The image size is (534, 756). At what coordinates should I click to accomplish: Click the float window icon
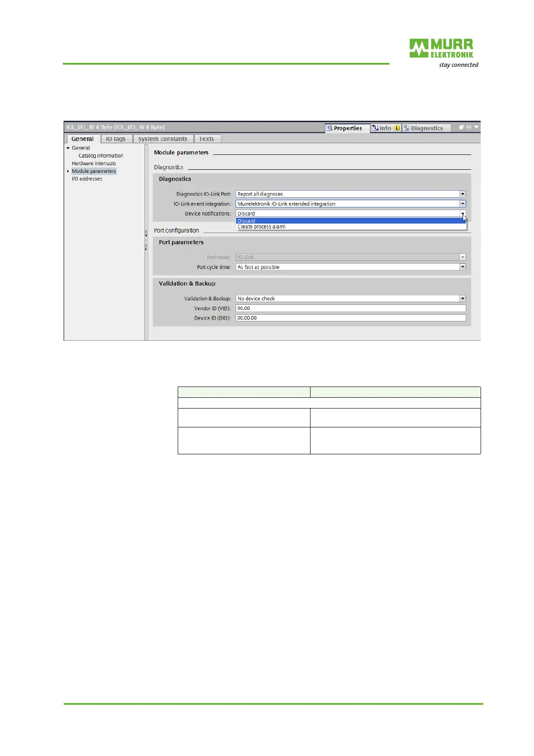461,127
